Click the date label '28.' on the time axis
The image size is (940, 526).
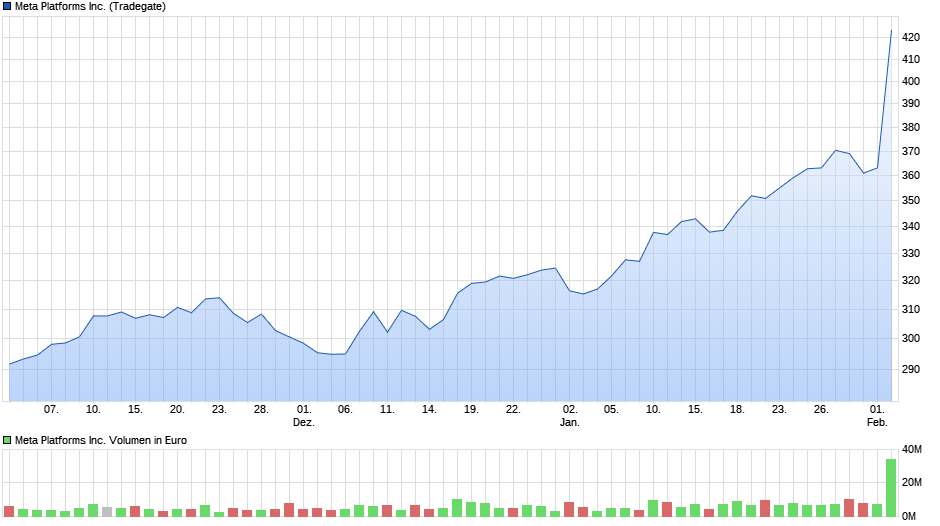261,410
